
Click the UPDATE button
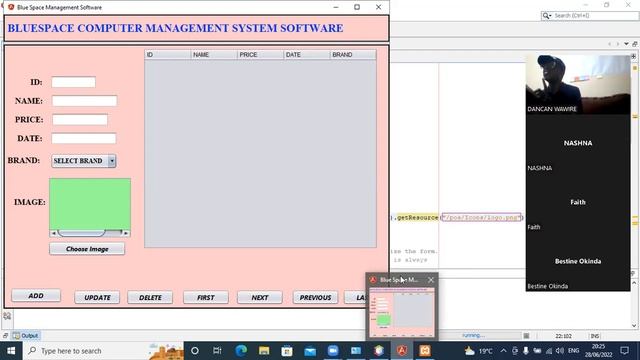coord(97,298)
